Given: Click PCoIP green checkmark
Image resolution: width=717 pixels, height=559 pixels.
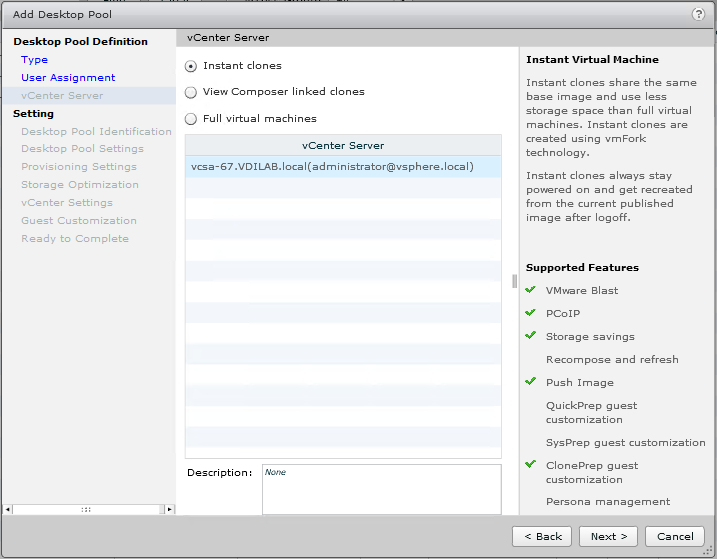Looking at the screenshot, I should point(530,312).
